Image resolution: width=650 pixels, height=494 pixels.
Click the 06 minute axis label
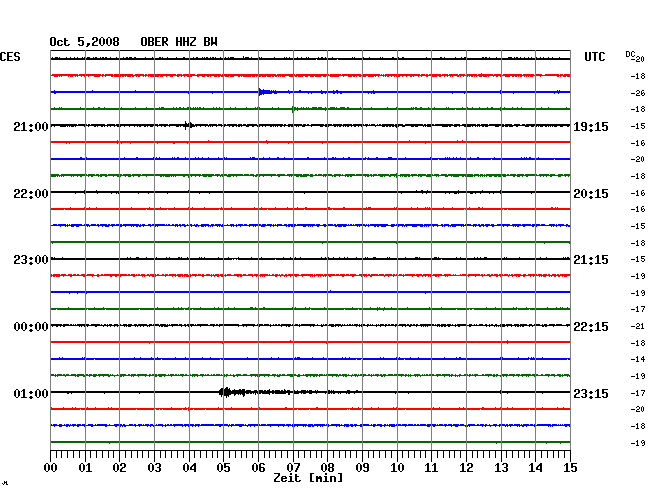coord(258,468)
